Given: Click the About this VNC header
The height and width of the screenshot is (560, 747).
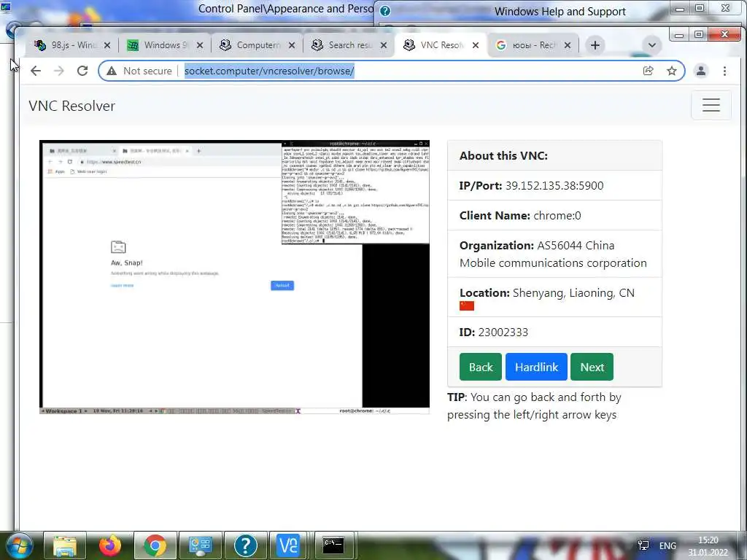Looking at the screenshot, I should (503, 156).
